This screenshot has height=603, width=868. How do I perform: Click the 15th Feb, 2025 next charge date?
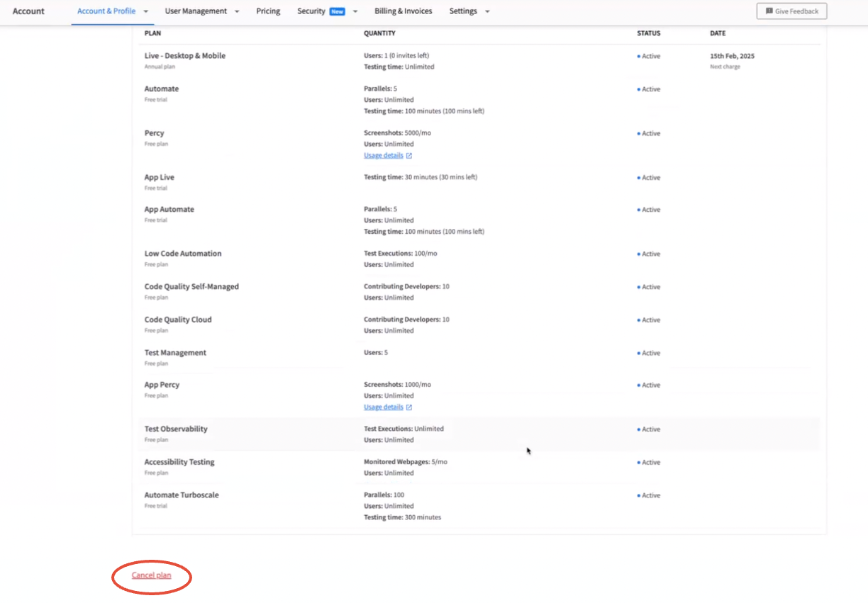[x=732, y=56]
